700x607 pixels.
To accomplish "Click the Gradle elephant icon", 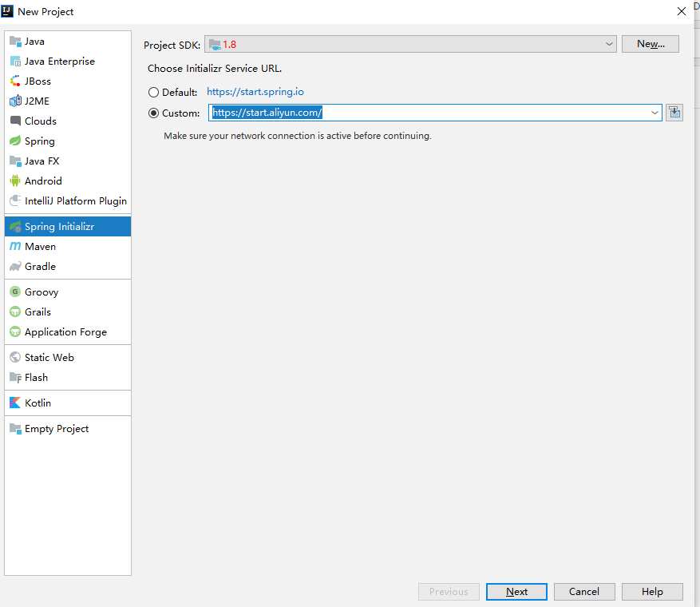I will coord(15,267).
